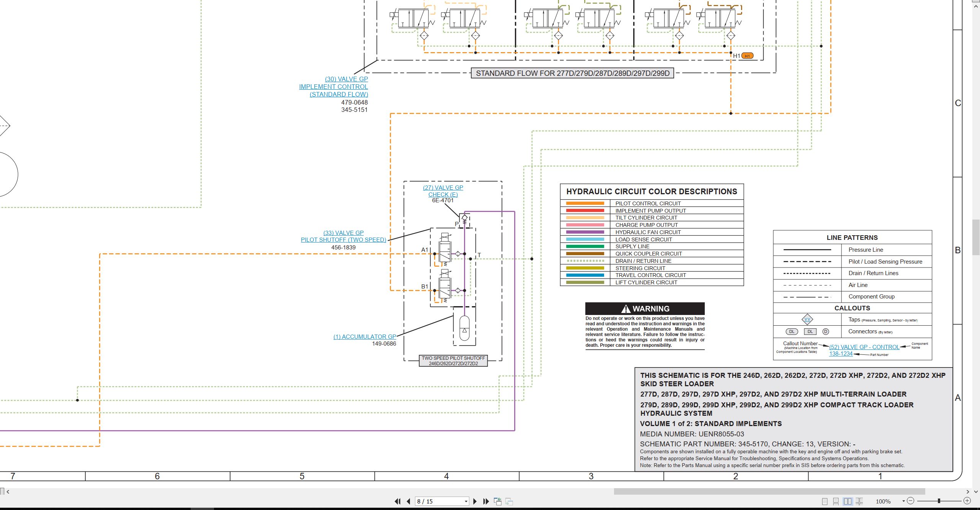The image size is (980, 510).
Task: Go to the first page
Action: [398, 501]
